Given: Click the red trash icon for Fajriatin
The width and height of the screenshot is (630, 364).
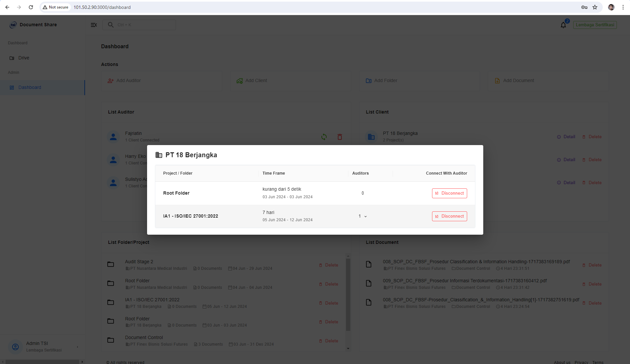Looking at the screenshot, I should pyautogui.click(x=340, y=137).
